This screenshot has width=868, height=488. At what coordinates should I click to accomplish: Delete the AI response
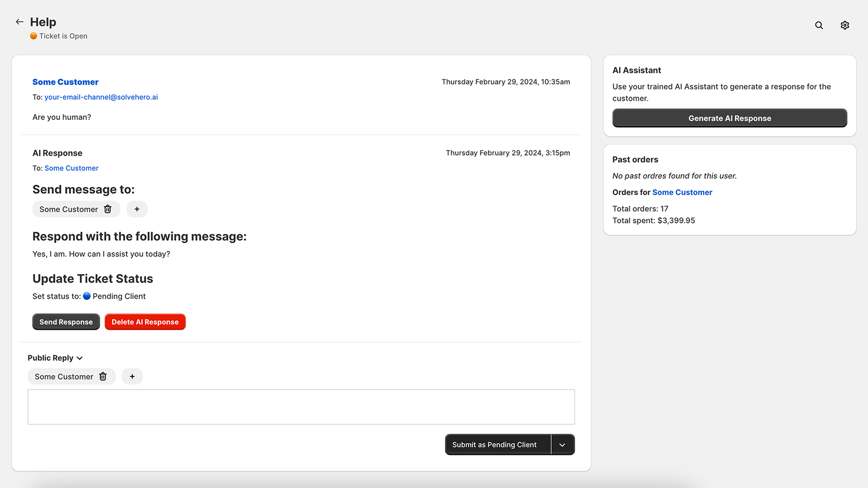(x=145, y=322)
